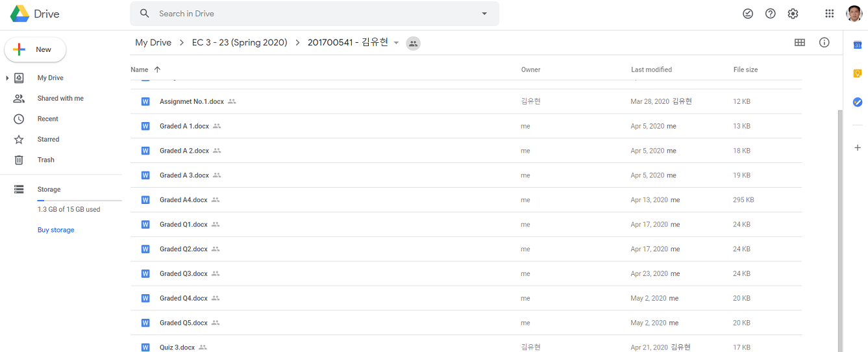Open the Settings gear icon

pyautogui.click(x=793, y=14)
